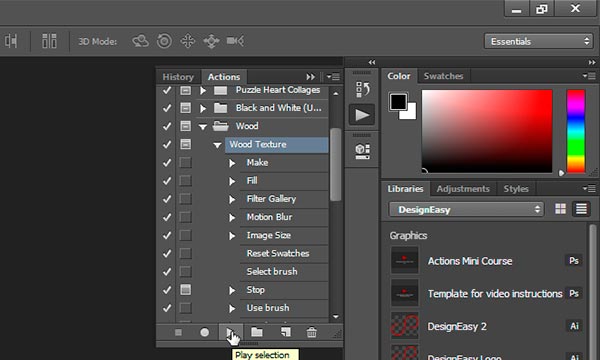
Task: Click the Begin recording circle button
Action: (x=205, y=332)
